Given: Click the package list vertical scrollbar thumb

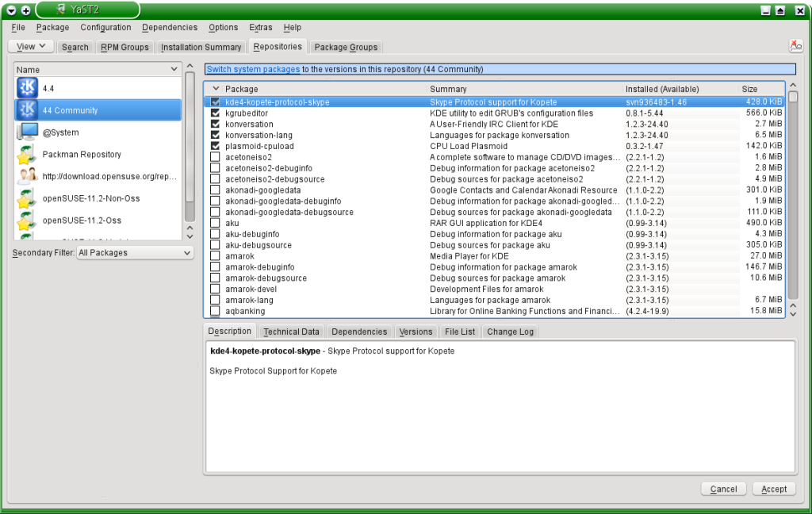Looking at the screenshot, I should (793, 97).
